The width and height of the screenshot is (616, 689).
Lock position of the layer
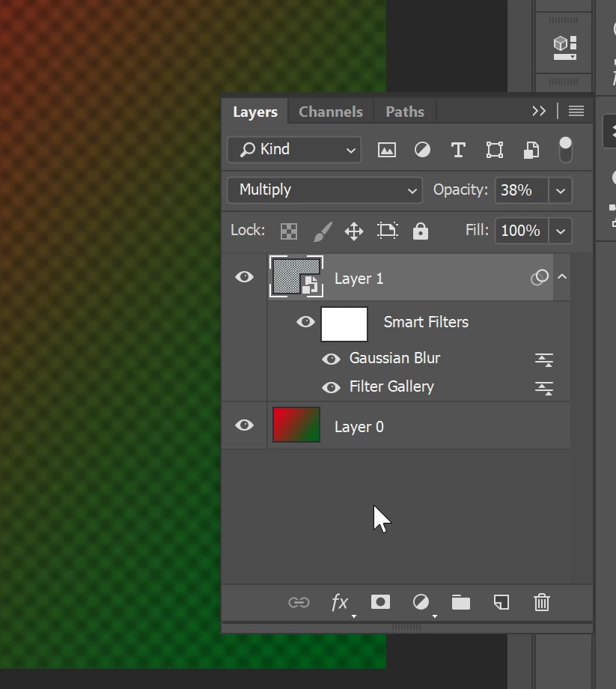click(x=354, y=231)
